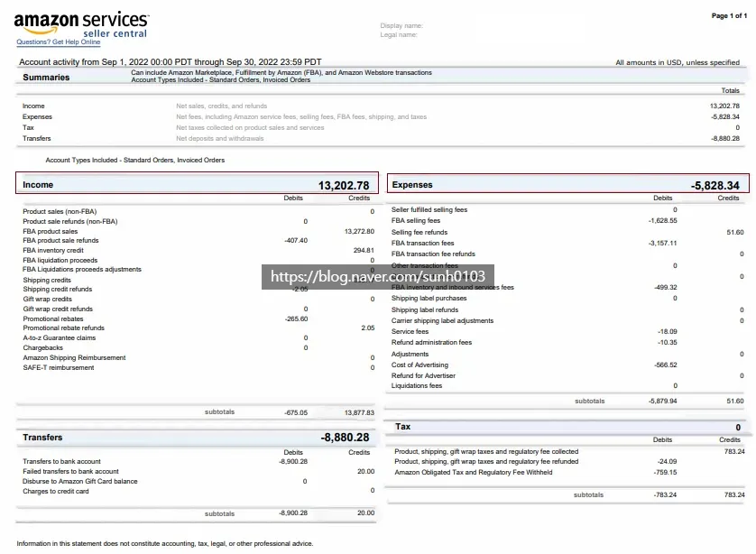Click 'Disburse to Amazon Gift Card balance'
This screenshot has width=756, height=554.
coord(80,482)
